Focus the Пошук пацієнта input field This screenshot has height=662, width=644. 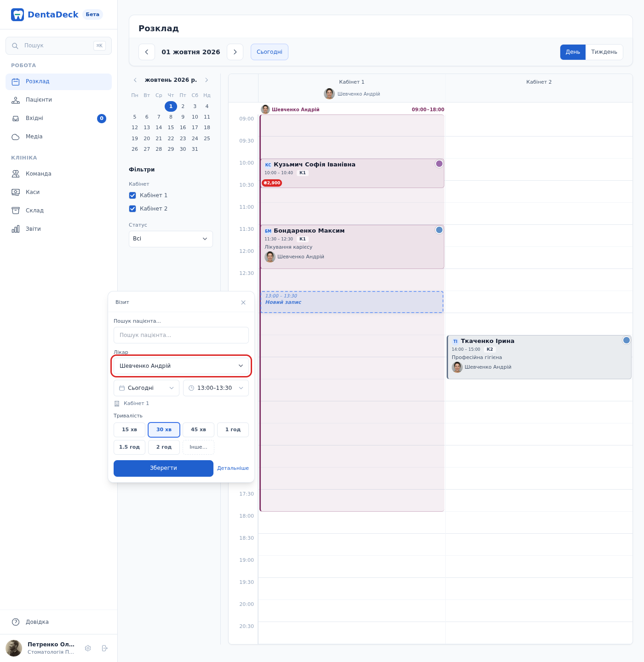181,335
